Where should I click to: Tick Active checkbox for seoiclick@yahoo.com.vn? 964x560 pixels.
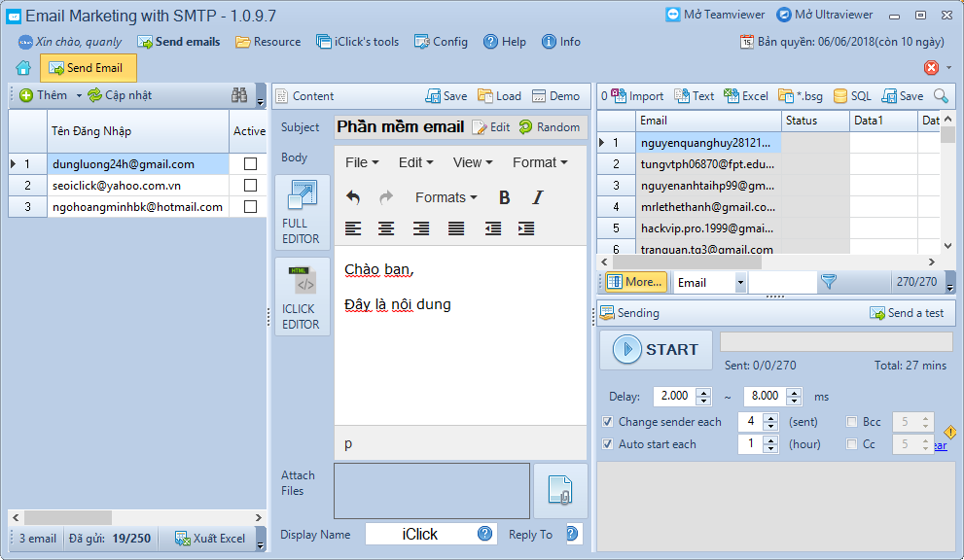pyautogui.click(x=250, y=185)
